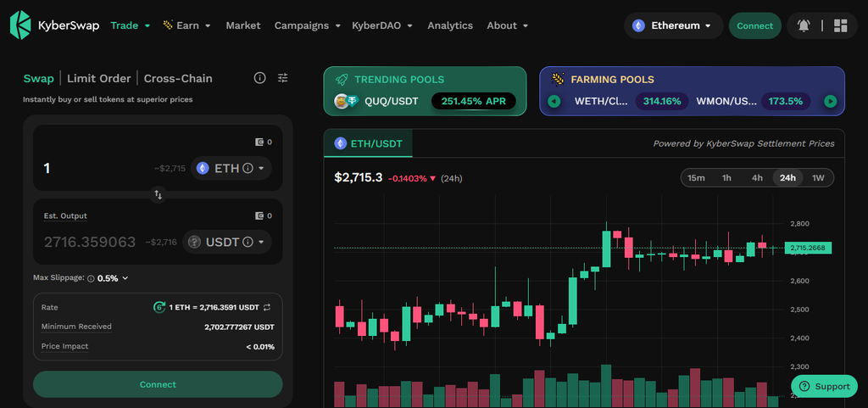Open the Earn menu
The height and width of the screenshot is (408, 868).
186,25
